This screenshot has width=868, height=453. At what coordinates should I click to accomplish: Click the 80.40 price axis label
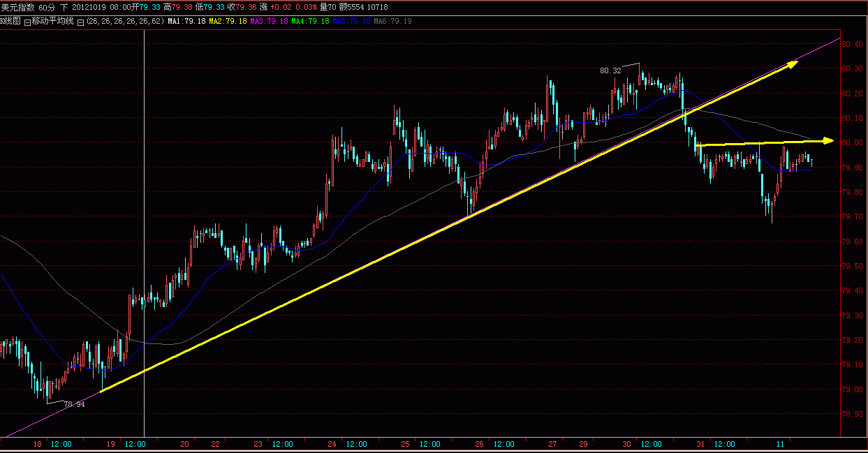(853, 44)
